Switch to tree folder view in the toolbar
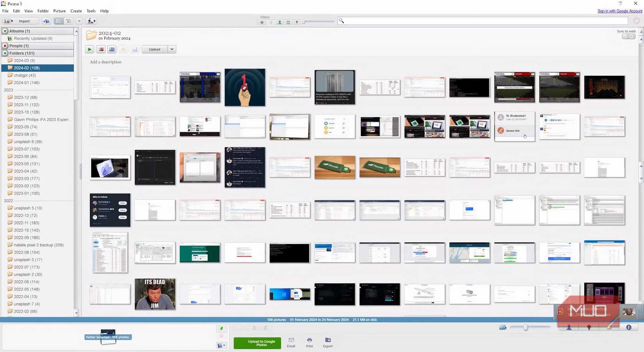 69,21
